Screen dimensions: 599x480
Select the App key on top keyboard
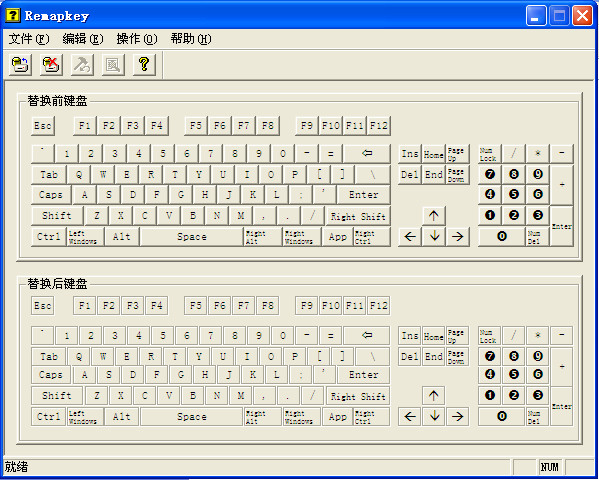pos(338,237)
